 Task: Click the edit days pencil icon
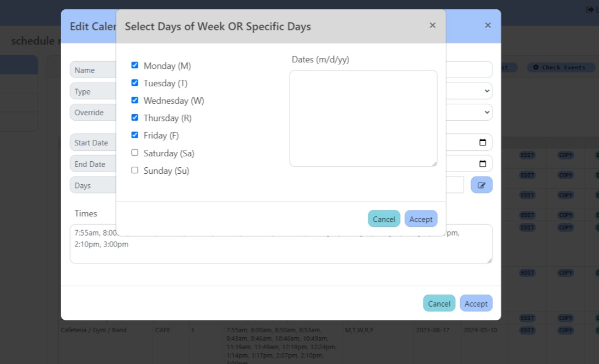(x=481, y=185)
